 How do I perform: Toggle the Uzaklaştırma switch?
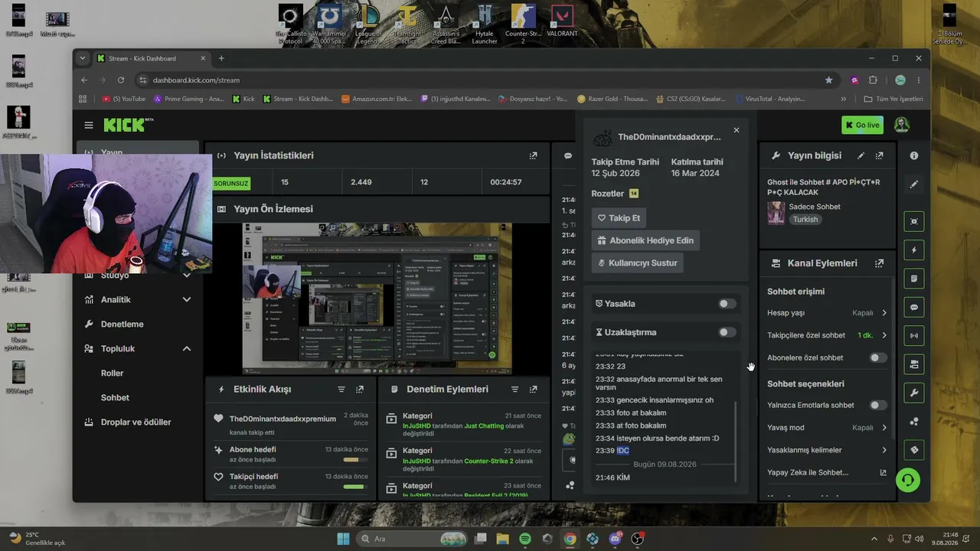pyautogui.click(x=727, y=332)
